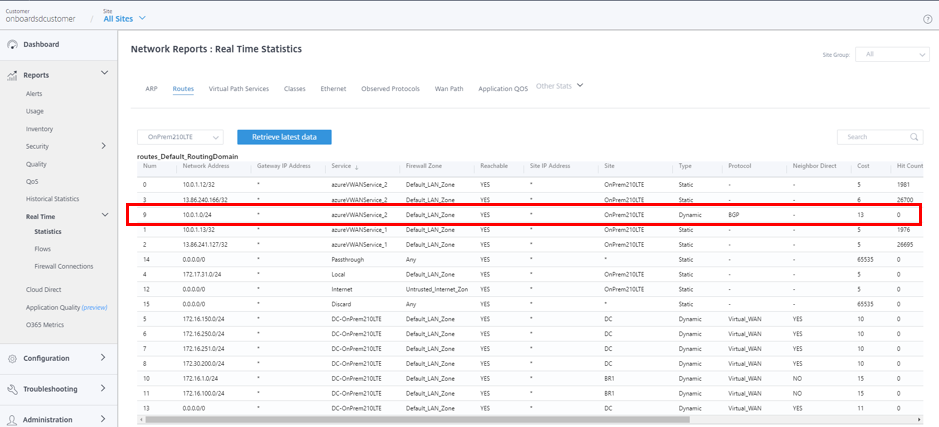Click the 10.0.1.12/32 address cell

pos(199,184)
